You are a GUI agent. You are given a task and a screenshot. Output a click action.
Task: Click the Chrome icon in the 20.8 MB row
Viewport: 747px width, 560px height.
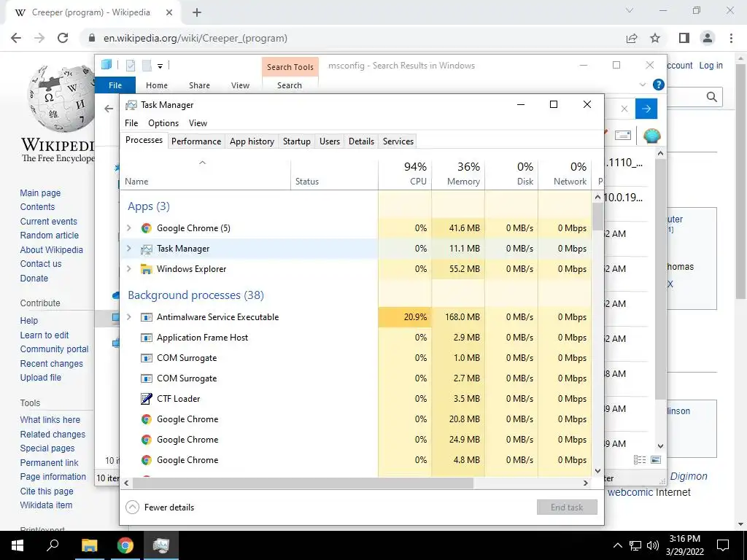pos(146,419)
